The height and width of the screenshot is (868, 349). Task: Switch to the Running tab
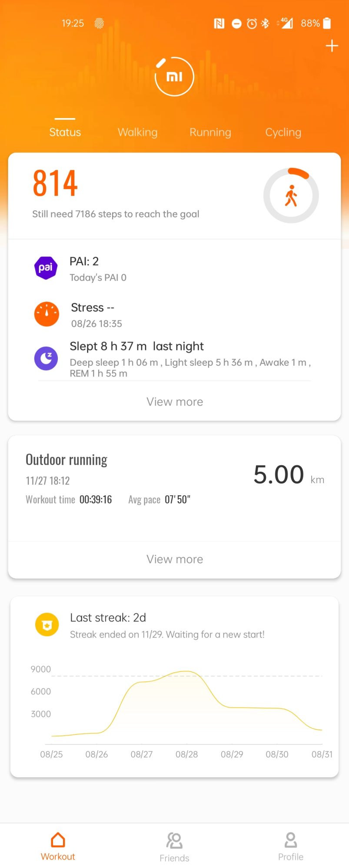tap(210, 132)
